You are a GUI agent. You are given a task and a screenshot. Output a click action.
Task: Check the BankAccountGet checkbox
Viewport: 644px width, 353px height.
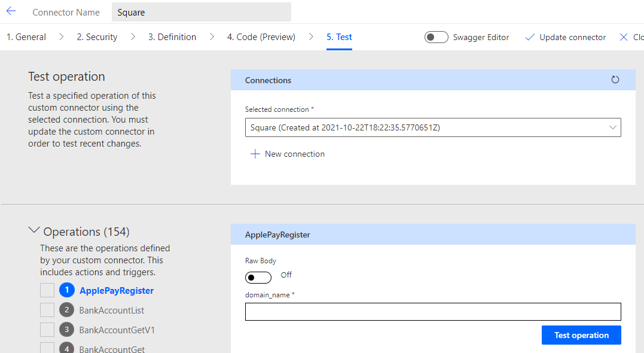47,348
